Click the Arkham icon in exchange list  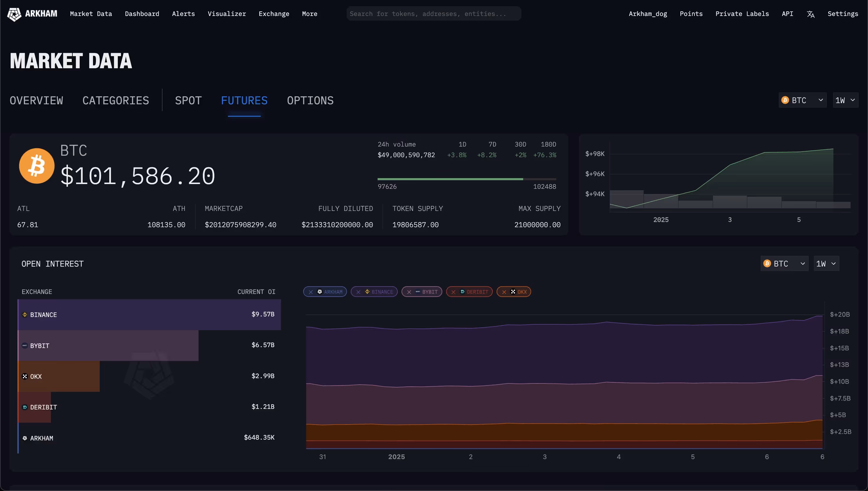point(25,438)
